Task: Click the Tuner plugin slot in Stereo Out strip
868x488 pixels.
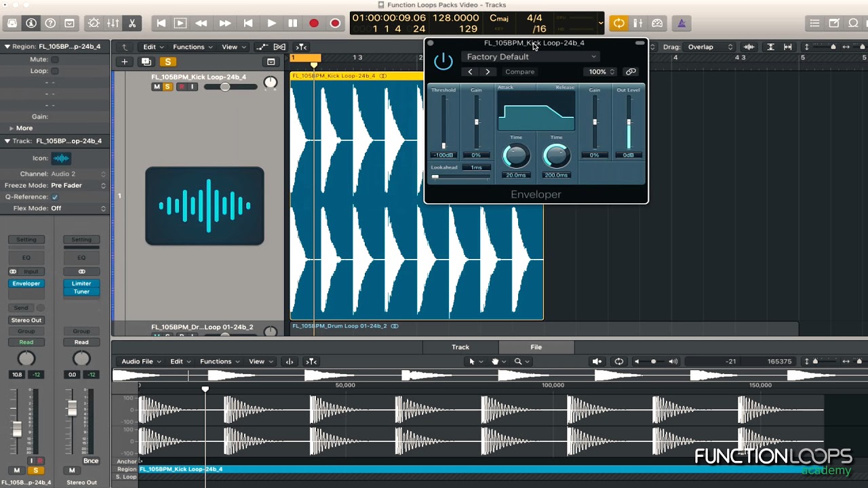Action: (x=81, y=291)
